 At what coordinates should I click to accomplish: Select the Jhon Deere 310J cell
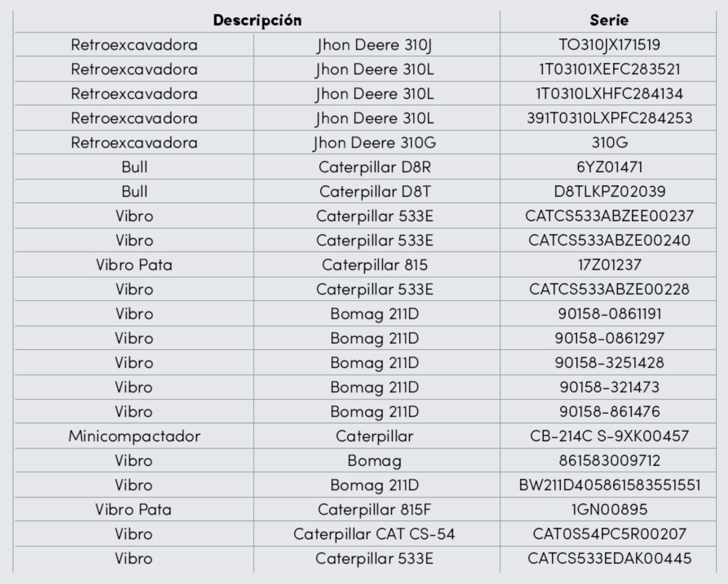pyautogui.click(x=374, y=45)
